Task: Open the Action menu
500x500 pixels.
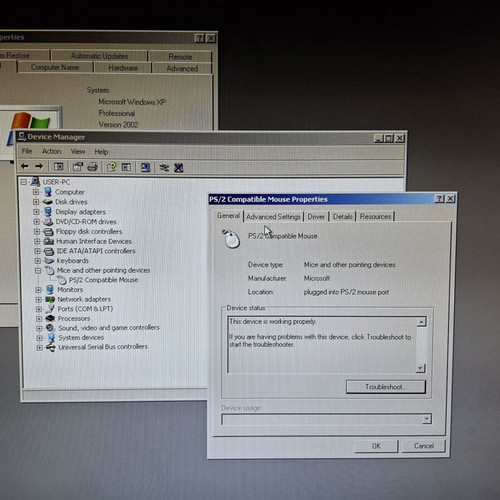Action: point(51,151)
